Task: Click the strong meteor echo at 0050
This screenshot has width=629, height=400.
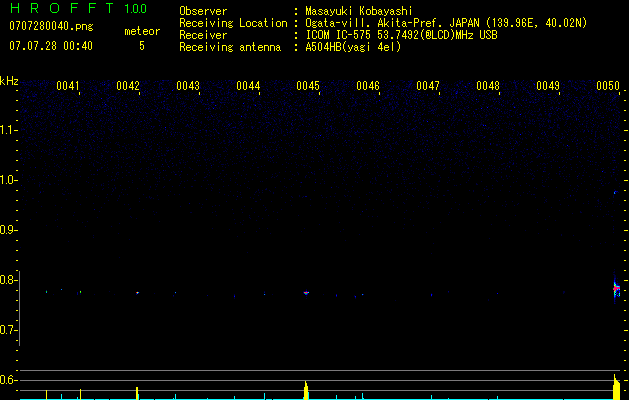Action: point(616,288)
